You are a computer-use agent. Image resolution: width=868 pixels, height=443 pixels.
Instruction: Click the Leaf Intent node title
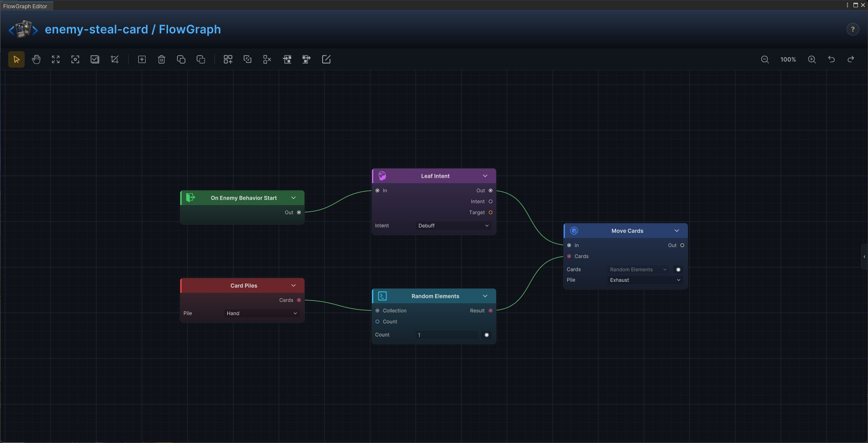click(x=435, y=176)
